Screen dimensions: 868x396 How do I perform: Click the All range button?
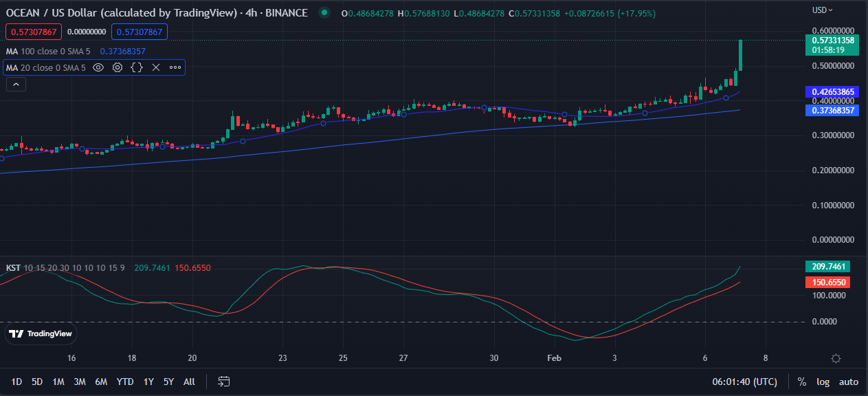tap(189, 382)
